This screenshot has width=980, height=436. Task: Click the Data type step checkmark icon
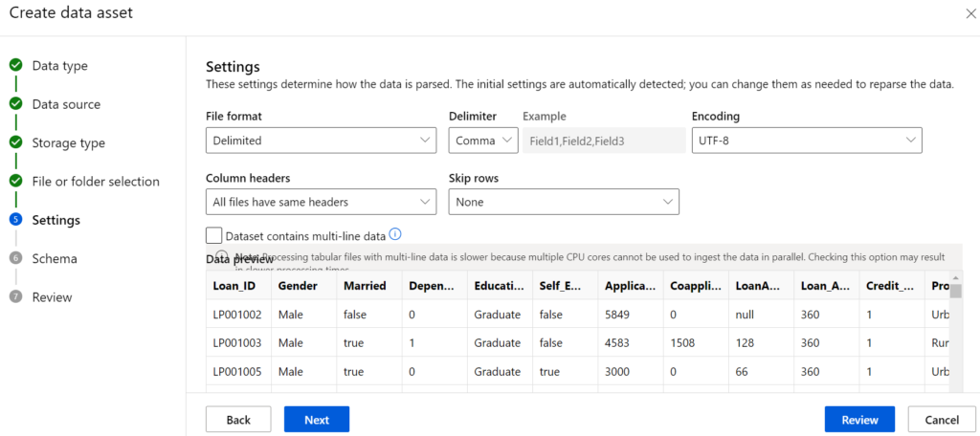click(15, 65)
